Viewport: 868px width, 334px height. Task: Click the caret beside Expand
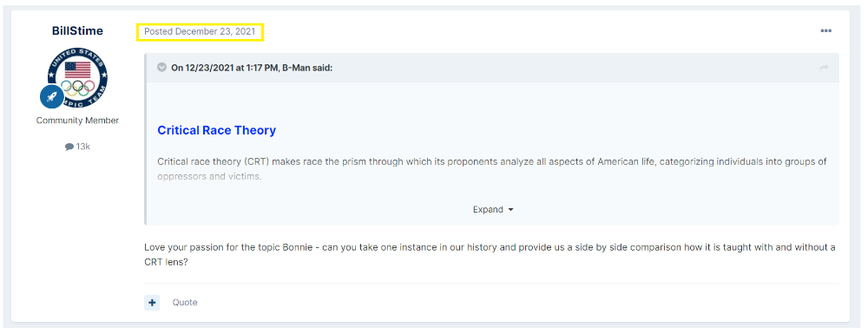point(510,210)
